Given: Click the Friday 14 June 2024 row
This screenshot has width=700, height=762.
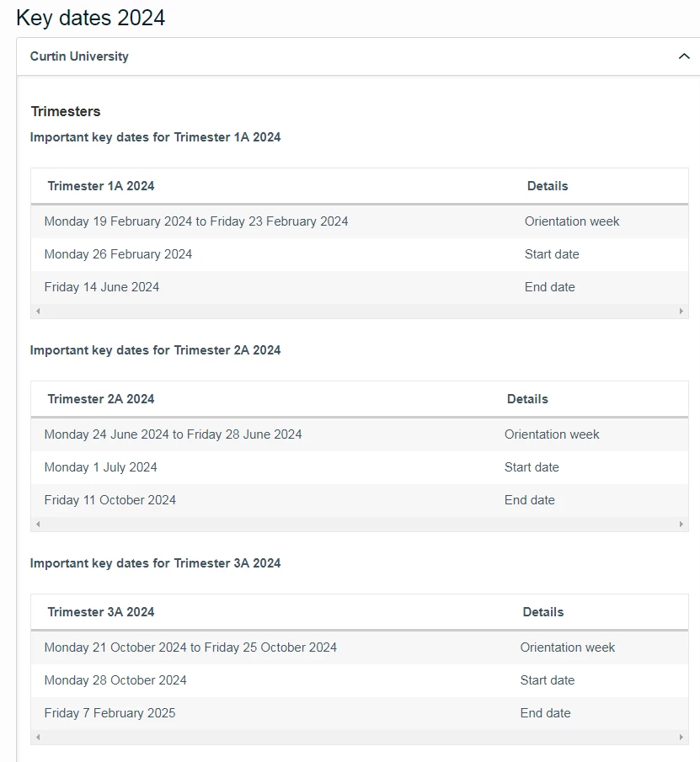Looking at the screenshot, I should [360, 287].
